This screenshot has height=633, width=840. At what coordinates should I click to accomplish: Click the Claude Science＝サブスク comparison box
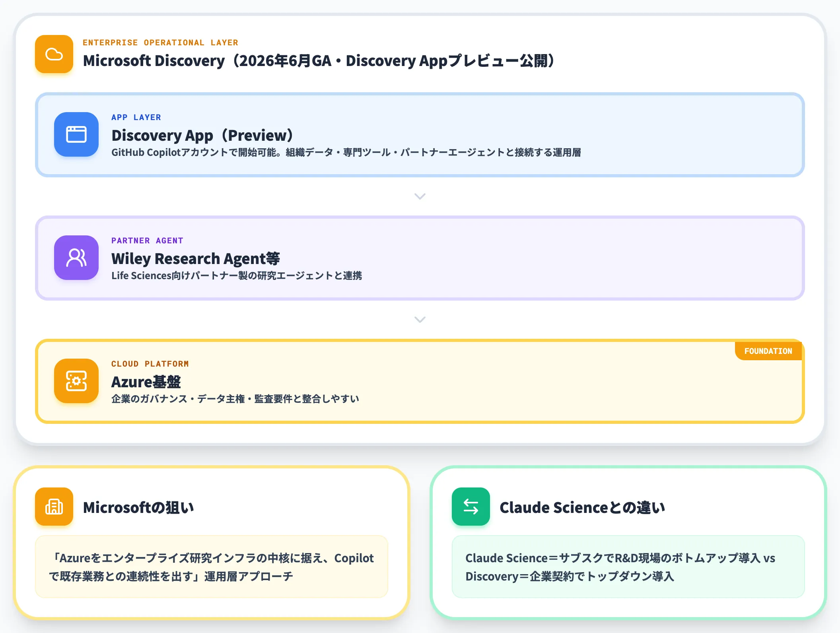(x=628, y=567)
